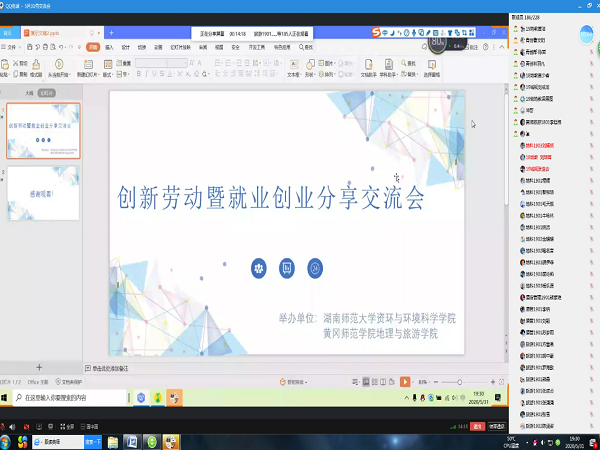This screenshot has width=600, height=450.
Task: Click the zoom slider handle
Action: click(x=460, y=382)
